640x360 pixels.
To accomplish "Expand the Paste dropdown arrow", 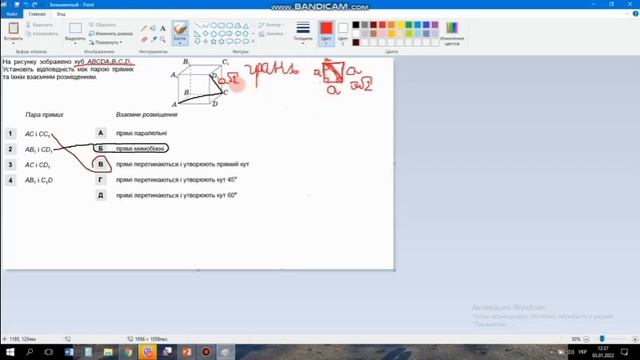I will click(13, 43).
